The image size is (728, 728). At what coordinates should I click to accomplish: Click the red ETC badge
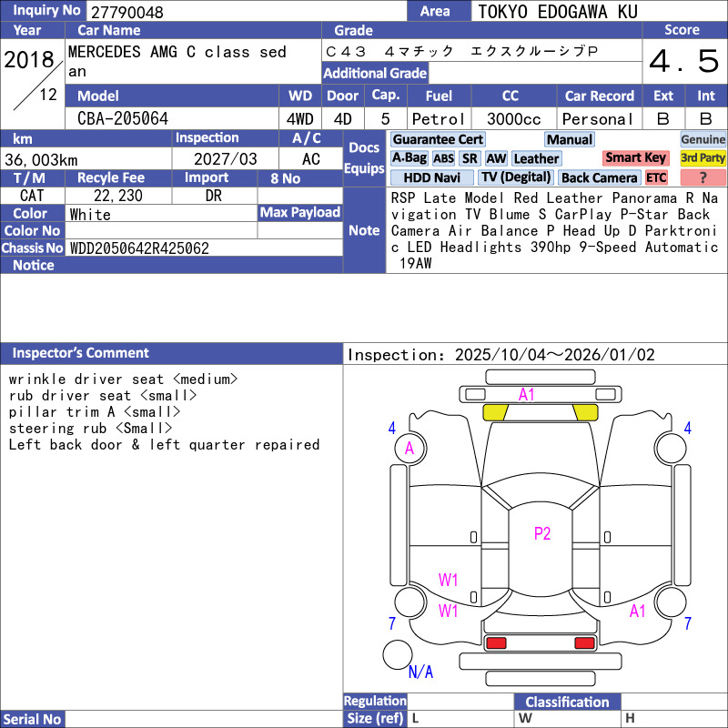click(656, 177)
